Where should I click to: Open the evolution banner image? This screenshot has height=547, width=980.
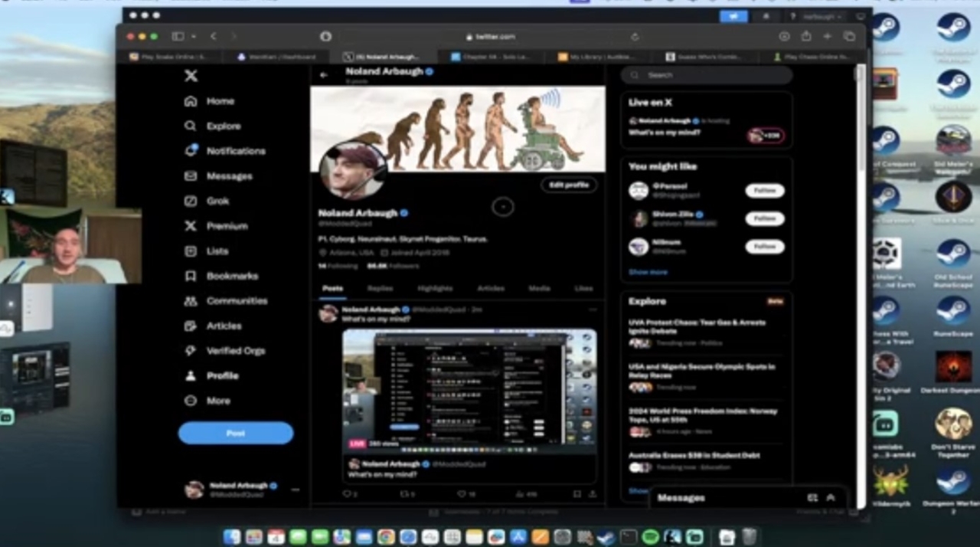[458, 129]
